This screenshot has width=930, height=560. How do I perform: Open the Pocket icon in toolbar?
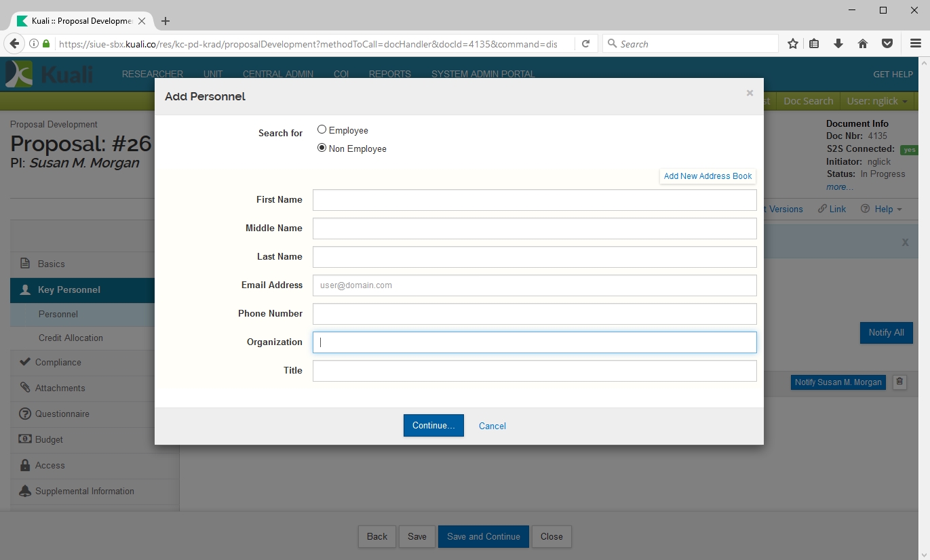tap(887, 44)
